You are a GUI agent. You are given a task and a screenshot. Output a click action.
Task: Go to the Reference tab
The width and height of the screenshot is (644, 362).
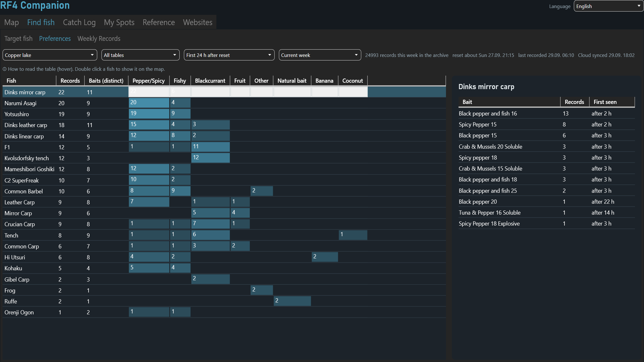[x=159, y=22]
